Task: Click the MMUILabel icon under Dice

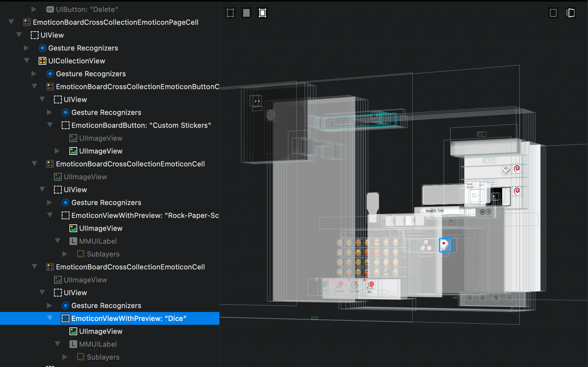Action: (x=73, y=344)
